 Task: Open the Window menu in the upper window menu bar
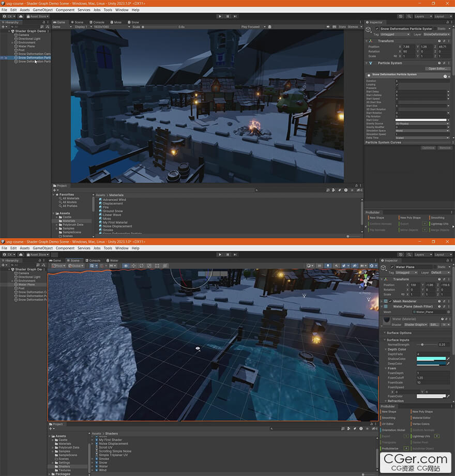pos(122,10)
